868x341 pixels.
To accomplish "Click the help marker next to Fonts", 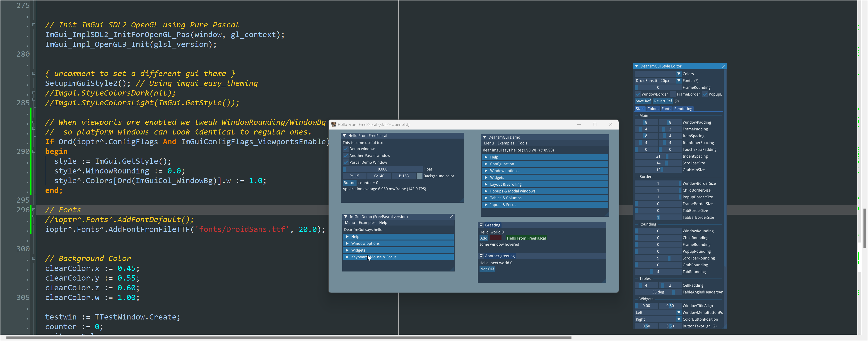I will [x=696, y=81].
